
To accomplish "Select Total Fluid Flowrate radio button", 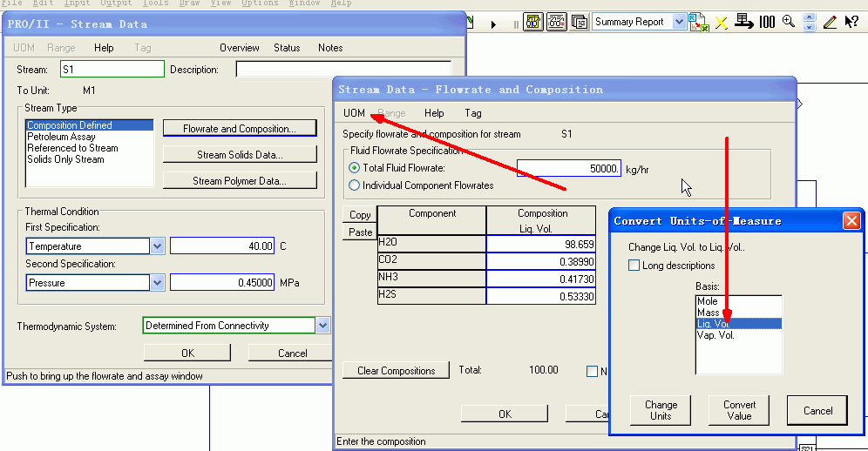I will (x=354, y=168).
